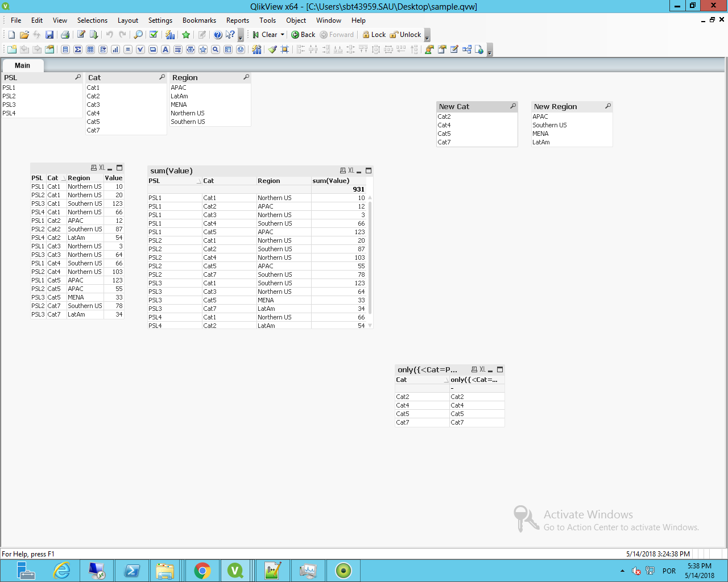Select Cat5 in the Cat list box
This screenshot has width=728, height=582.
126,122
